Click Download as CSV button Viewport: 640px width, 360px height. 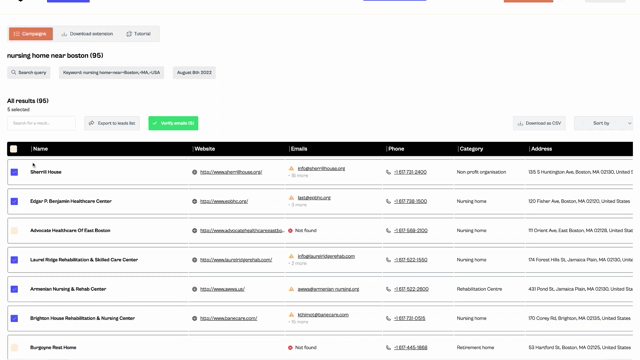click(539, 123)
